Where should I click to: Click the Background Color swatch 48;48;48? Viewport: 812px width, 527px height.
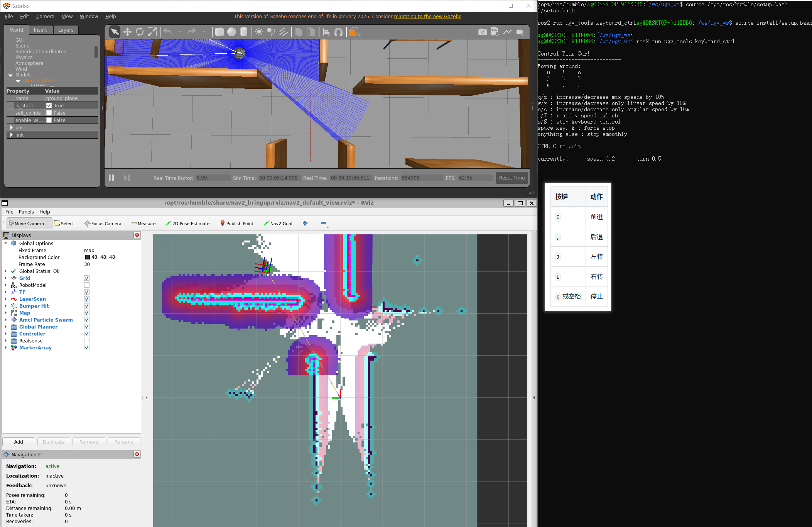(88, 257)
